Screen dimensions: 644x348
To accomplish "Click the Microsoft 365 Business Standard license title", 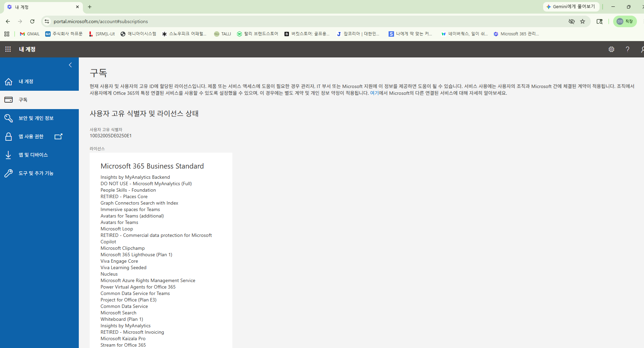I will click(152, 166).
